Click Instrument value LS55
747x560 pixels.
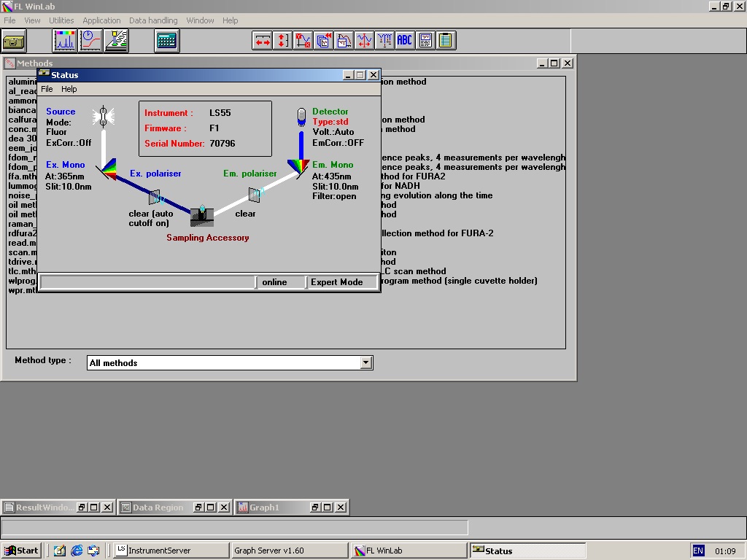(220, 113)
